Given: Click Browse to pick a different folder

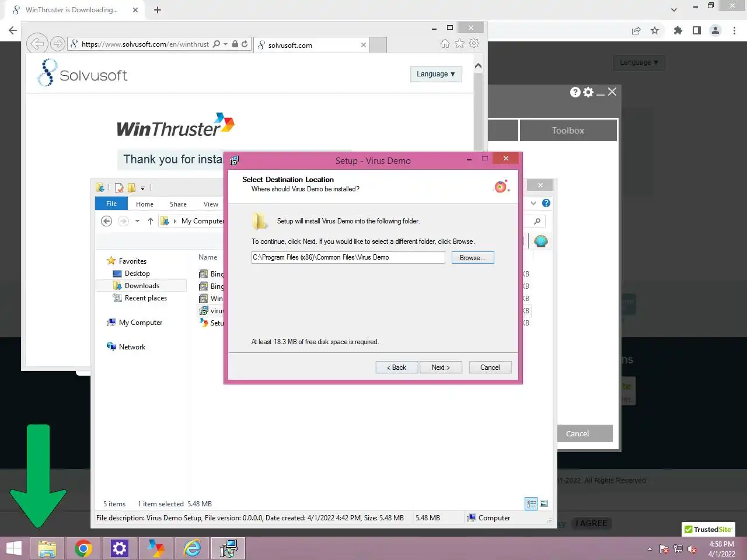Looking at the screenshot, I should tap(473, 258).
